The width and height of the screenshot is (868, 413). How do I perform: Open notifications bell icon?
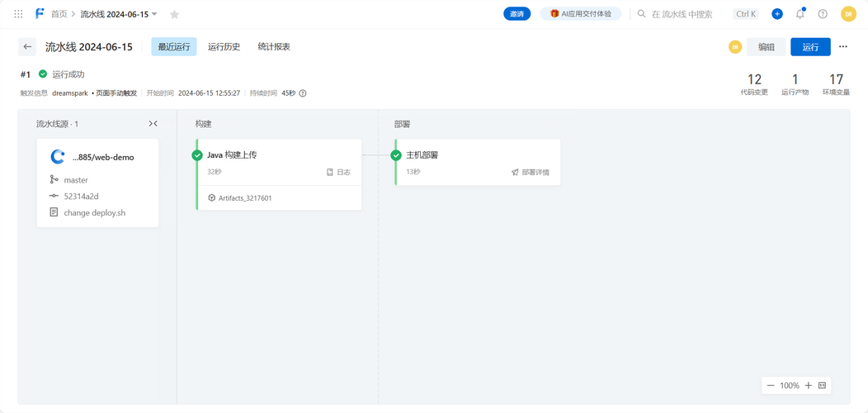[x=800, y=14]
